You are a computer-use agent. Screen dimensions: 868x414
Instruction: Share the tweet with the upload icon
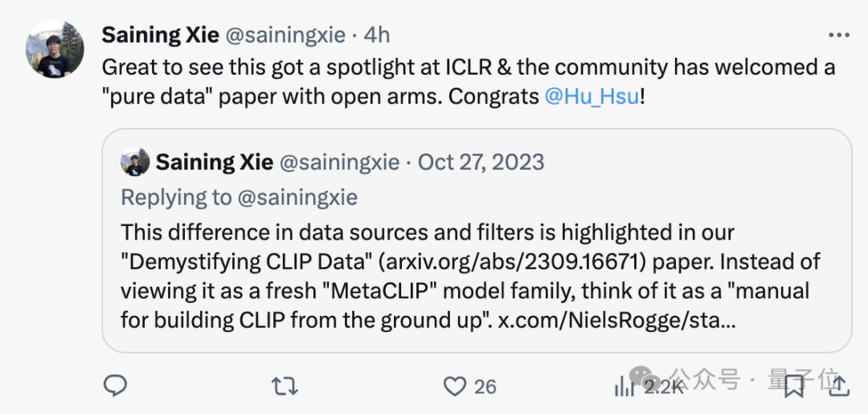pos(838,387)
